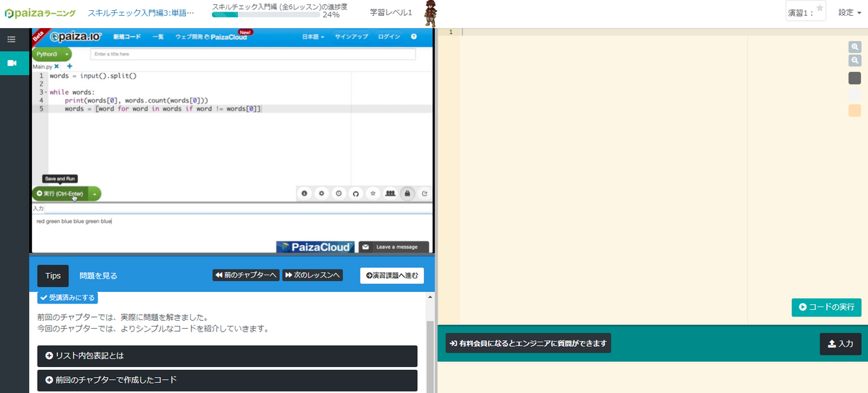Screen dimensions: 868x393
Task: Add a new file tab with plus
Action: point(69,66)
